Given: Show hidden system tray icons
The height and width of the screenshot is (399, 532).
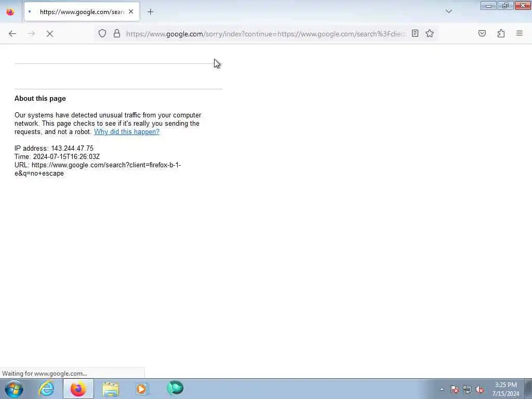Looking at the screenshot, I should click(442, 390).
